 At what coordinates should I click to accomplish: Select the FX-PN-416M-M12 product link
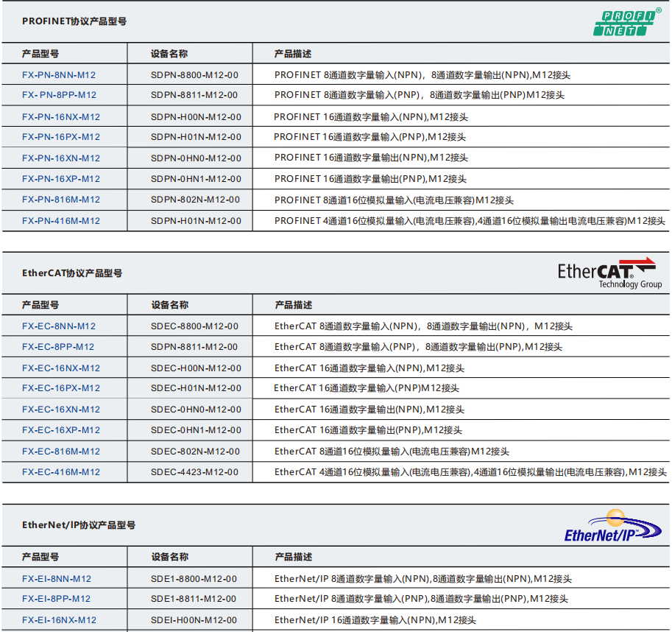click(x=61, y=221)
